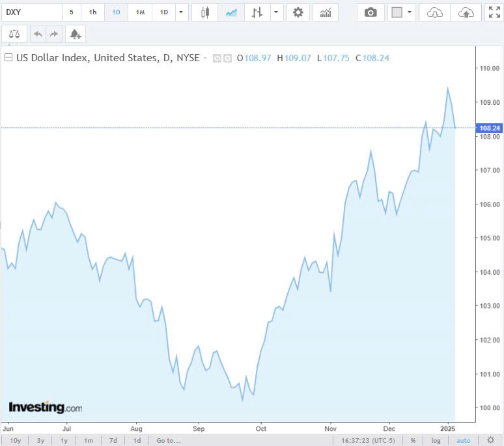Take a chart snapshot with camera icon

371,12
